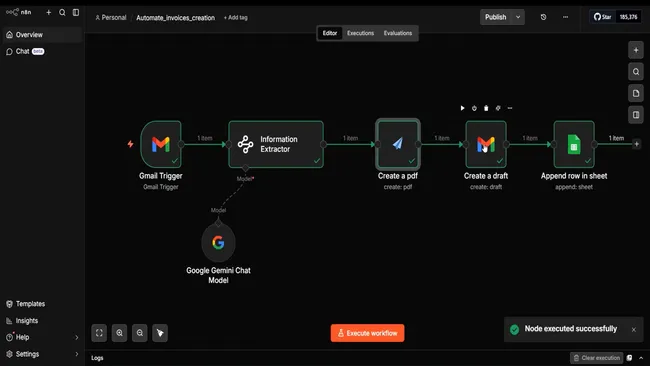The image size is (650, 366).
Task: Click the lightning trigger icon beside Gmail Trigger
Action: (131, 144)
